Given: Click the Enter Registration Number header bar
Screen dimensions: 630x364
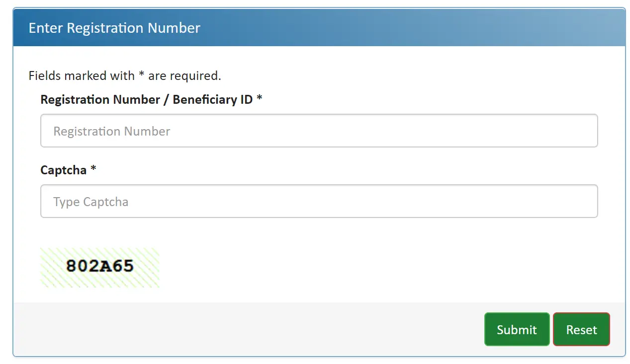Looking at the screenshot, I should pos(318,28).
